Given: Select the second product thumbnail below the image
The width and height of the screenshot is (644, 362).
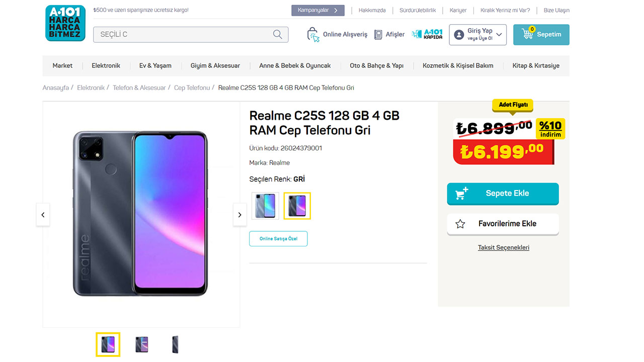Looking at the screenshot, I should (x=142, y=344).
